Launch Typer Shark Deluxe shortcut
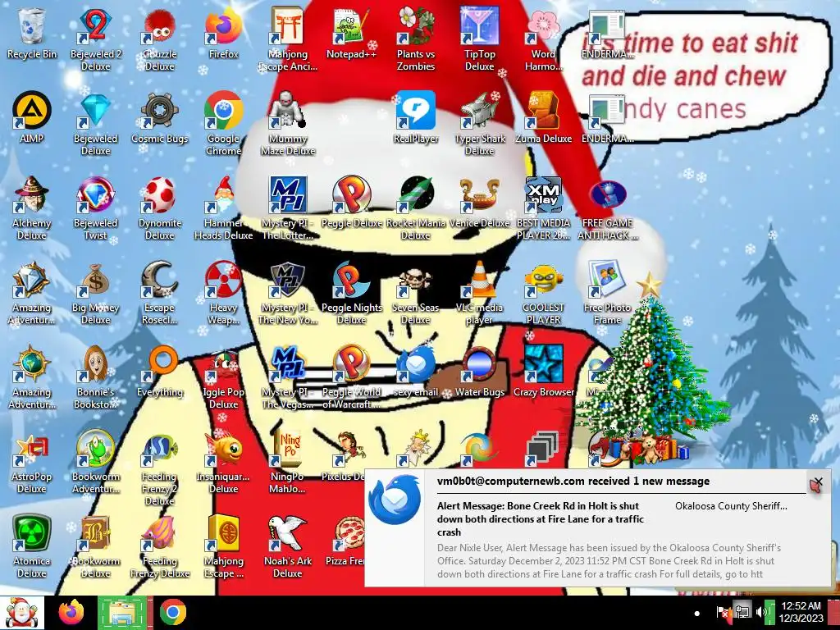 click(x=479, y=123)
